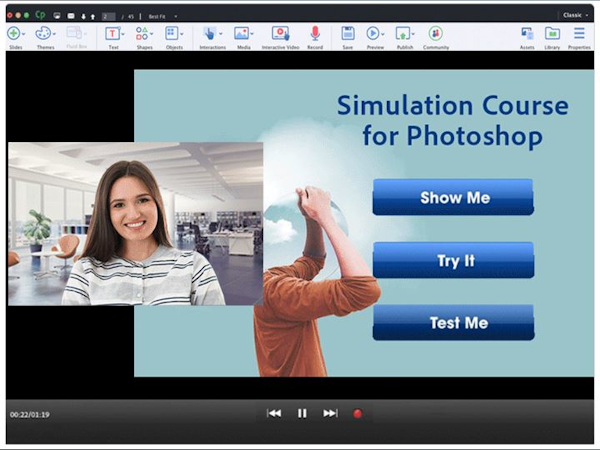
Task: Click the Try It button
Action: click(x=453, y=260)
